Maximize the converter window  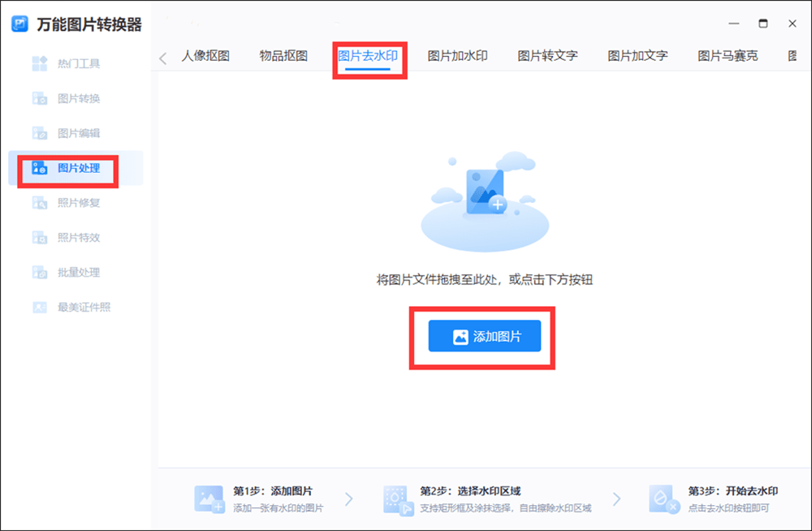[762, 24]
